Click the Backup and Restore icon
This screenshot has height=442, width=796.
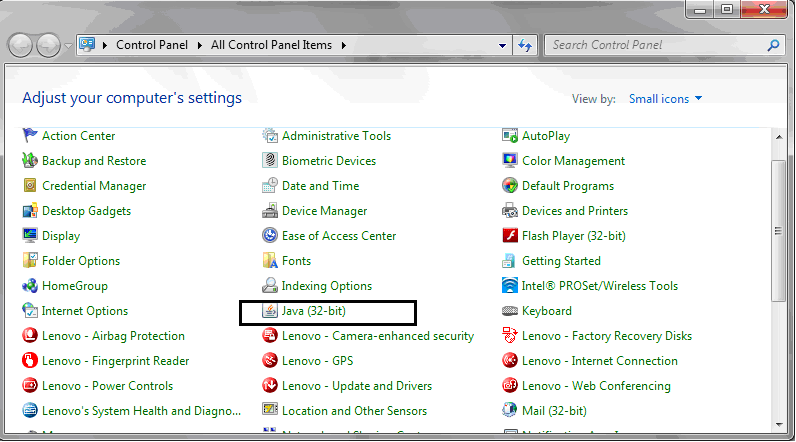click(x=30, y=160)
